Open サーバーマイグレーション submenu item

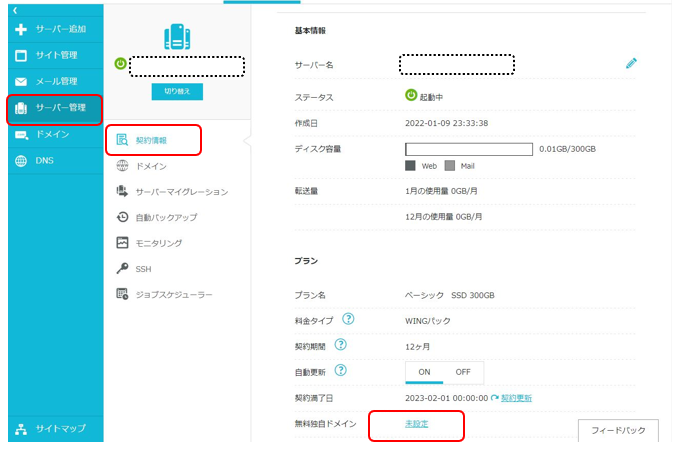pos(182,192)
